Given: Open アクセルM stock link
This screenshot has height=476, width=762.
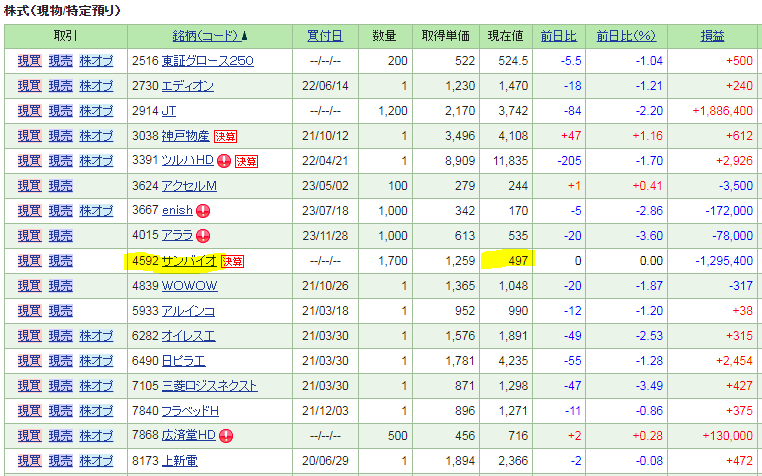Looking at the screenshot, I should pyautogui.click(x=189, y=186).
